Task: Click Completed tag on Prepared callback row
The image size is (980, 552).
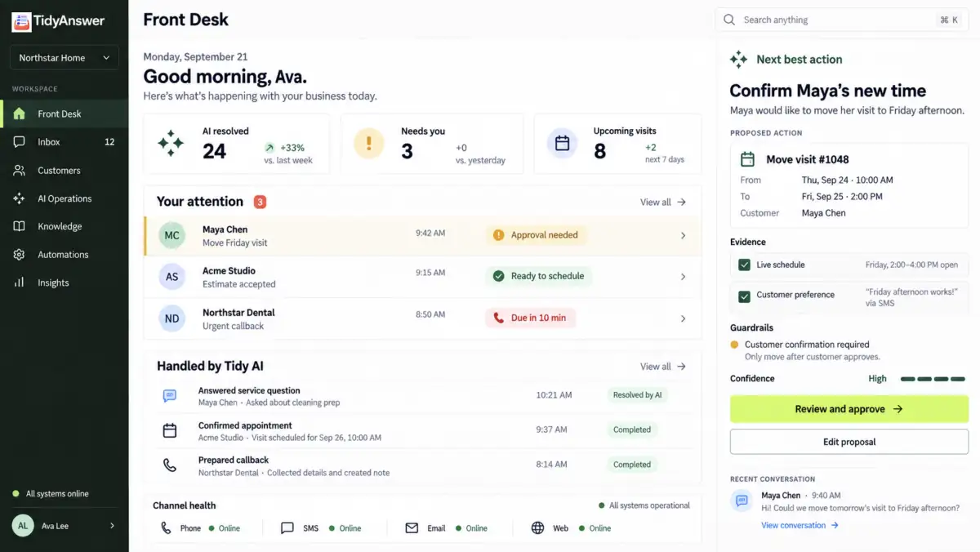Action: click(632, 465)
